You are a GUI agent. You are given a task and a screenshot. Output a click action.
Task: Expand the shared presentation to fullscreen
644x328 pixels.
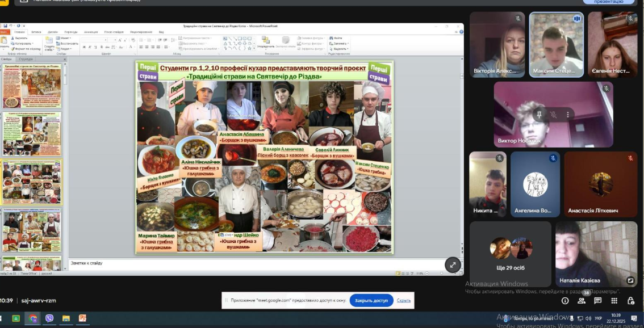(x=453, y=265)
